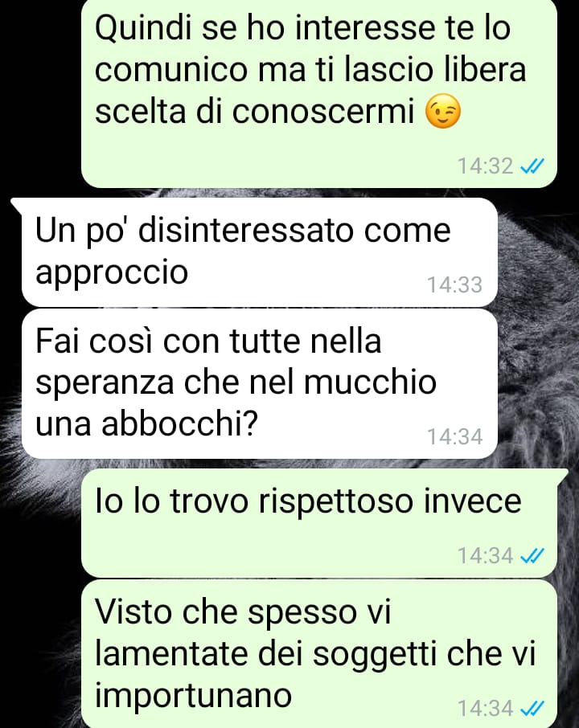579x728 pixels.
Task: Tap the blue read ticks at 14:32
Action: click(x=532, y=166)
